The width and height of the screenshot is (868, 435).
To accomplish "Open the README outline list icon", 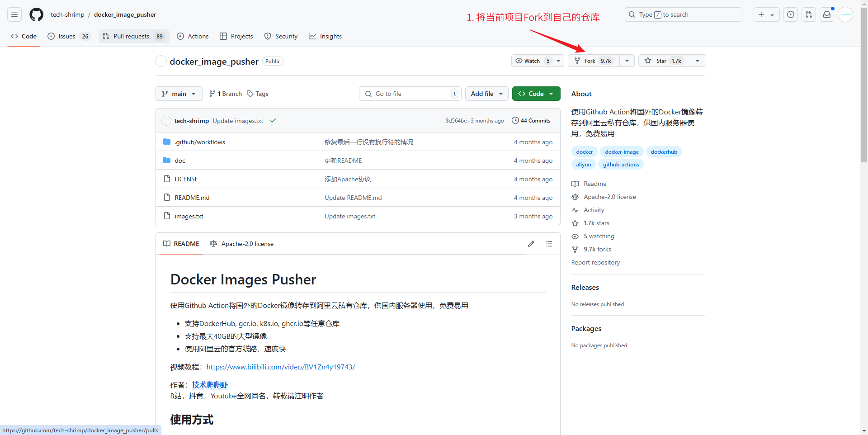I will (549, 244).
